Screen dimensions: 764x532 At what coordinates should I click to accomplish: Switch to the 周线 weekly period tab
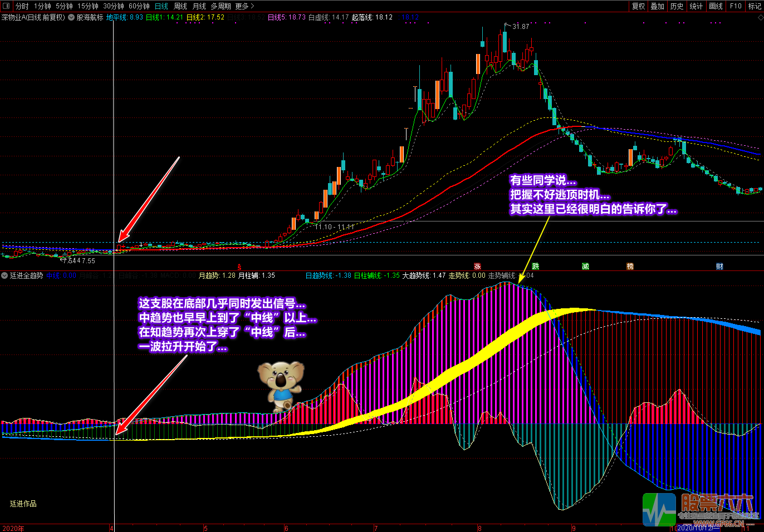[180, 6]
